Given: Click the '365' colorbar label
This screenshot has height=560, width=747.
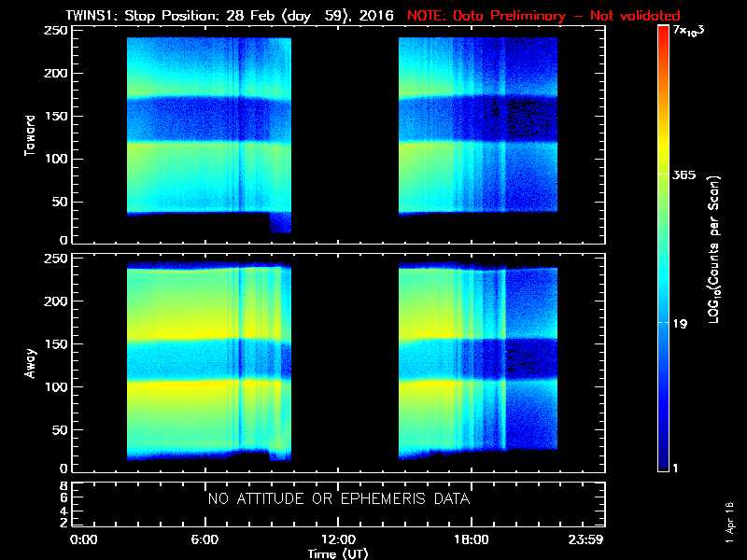Looking at the screenshot, I should [x=684, y=175].
